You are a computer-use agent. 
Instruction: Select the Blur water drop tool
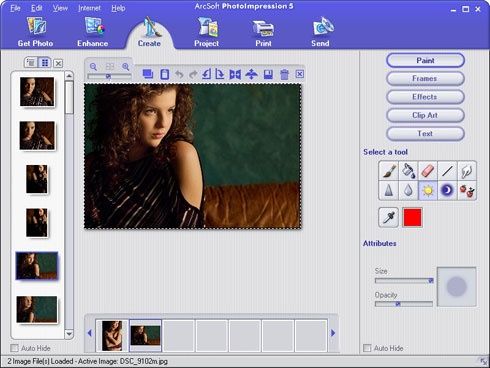(408, 190)
